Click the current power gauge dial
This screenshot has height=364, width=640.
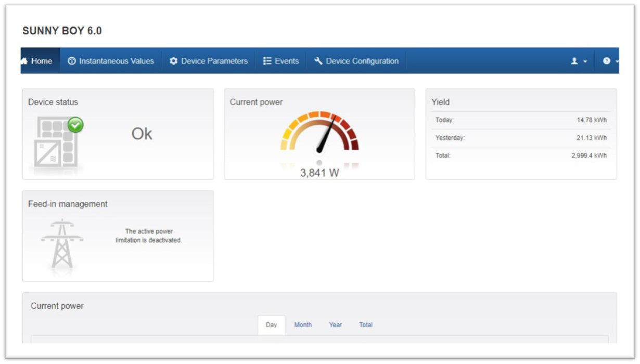pyautogui.click(x=319, y=132)
